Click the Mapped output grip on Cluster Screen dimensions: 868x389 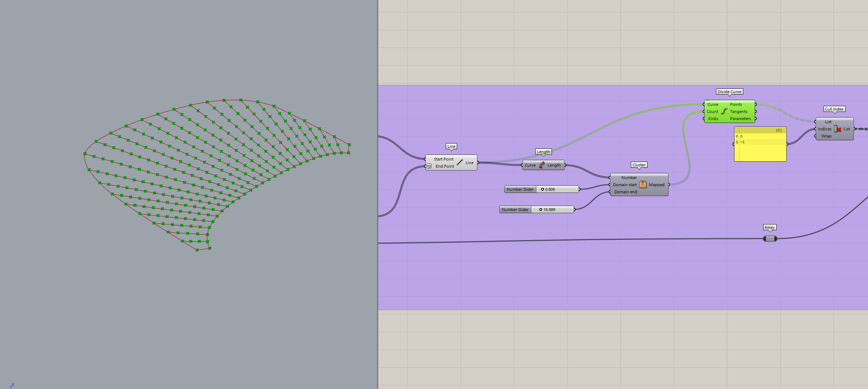pyautogui.click(x=669, y=185)
